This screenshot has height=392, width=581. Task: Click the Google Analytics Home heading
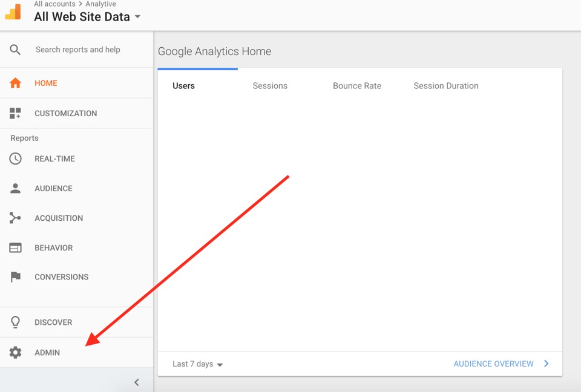click(214, 51)
